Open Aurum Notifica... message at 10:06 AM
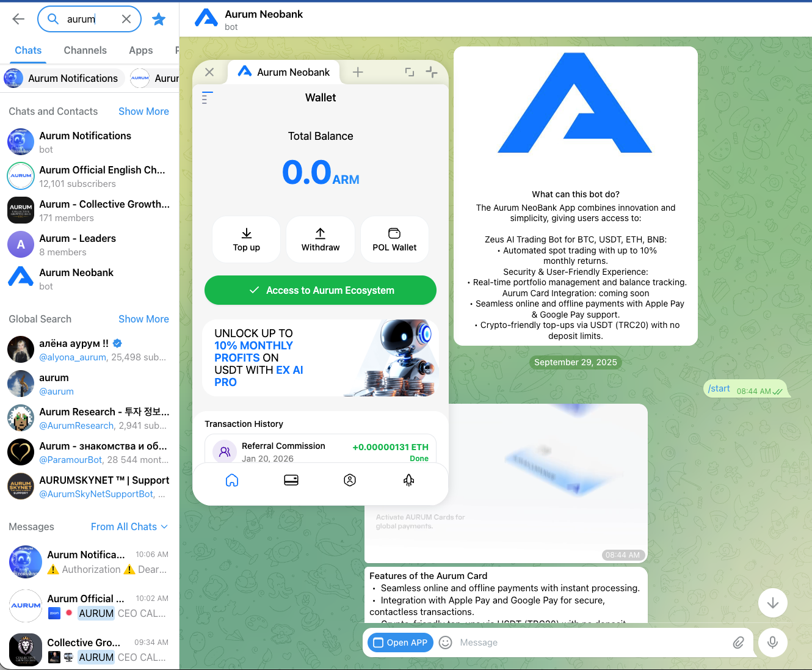Screen dimensions: 812x670 pos(89,561)
